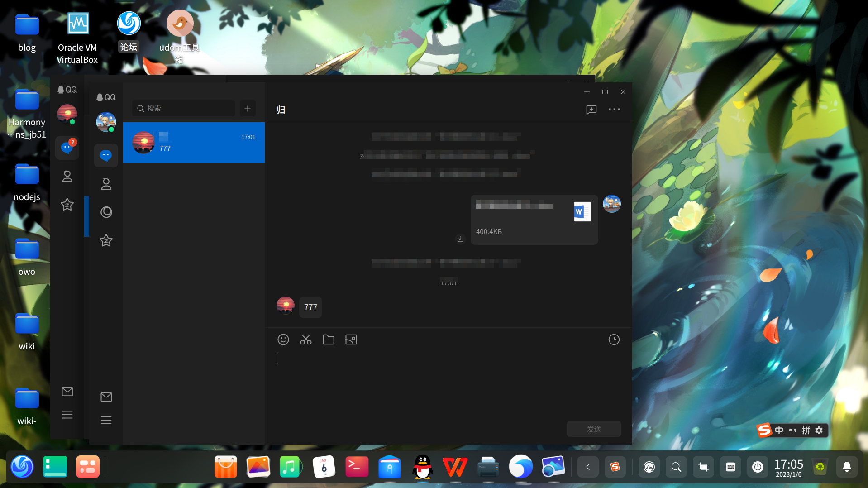The width and height of the screenshot is (868, 488).
Task: Open the emoji picker in chat toolbar
Action: tap(283, 340)
